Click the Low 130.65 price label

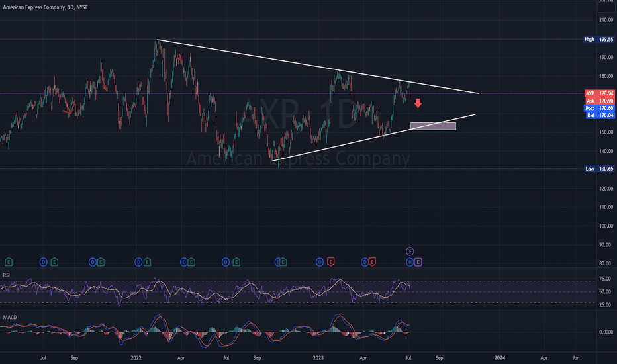[599, 169]
